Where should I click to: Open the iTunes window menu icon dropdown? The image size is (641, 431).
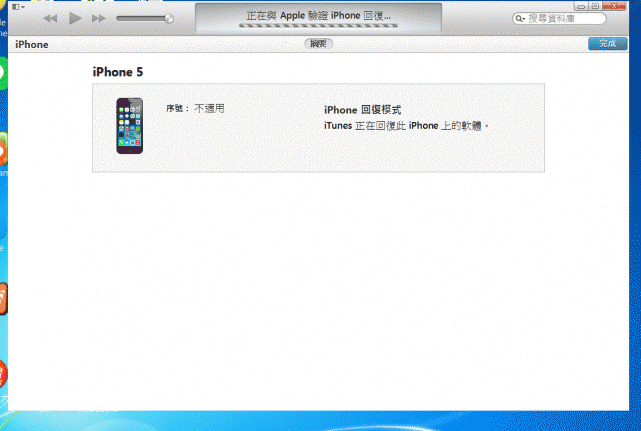(x=18, y=7)
